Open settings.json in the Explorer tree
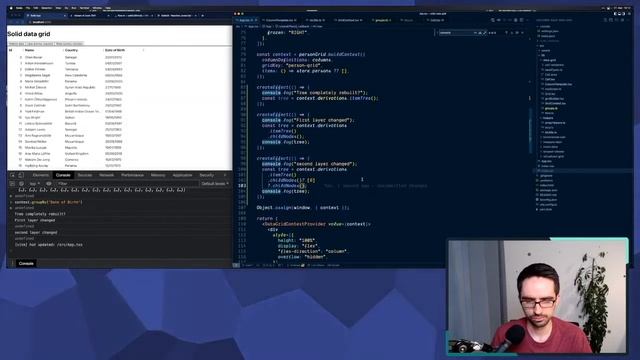The height and width of the screenshot is (360, 640). point(549,31)
